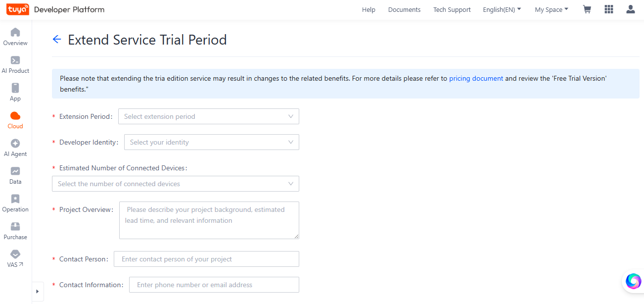Open the apps grid icon
Viewport: 644px width, 304px height.
click(609, 9)
